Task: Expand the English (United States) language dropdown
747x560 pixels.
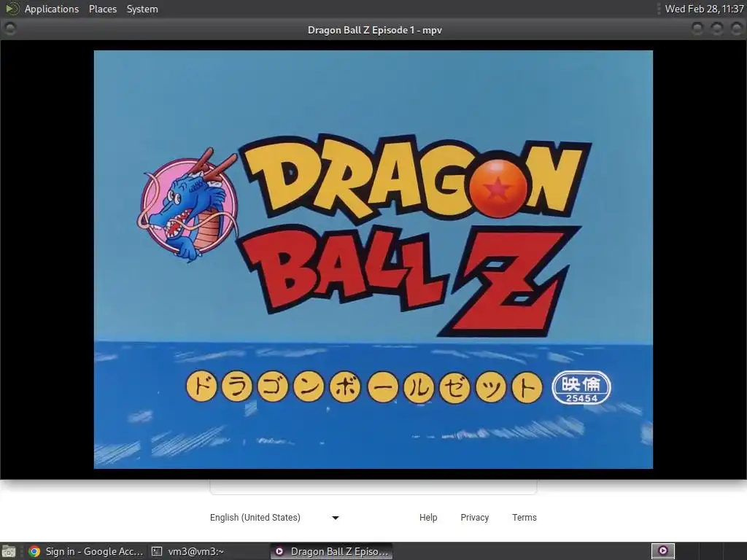Action: (x=274, y=518)
